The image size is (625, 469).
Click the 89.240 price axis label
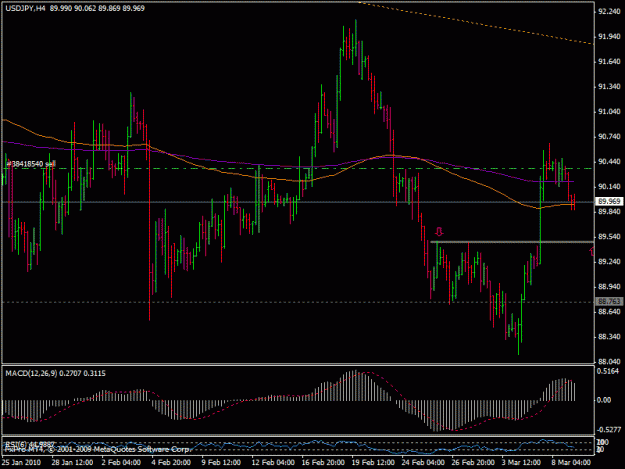[x=609, y=262]
